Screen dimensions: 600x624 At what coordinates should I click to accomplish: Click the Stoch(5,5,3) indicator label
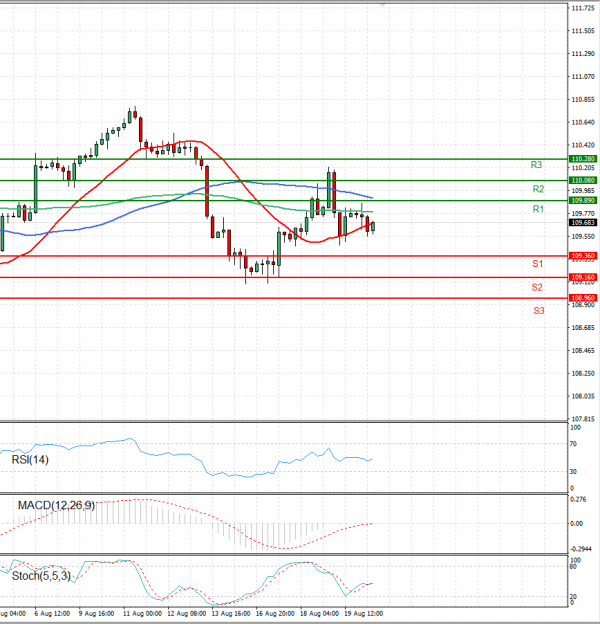click(x=41, y=575)
